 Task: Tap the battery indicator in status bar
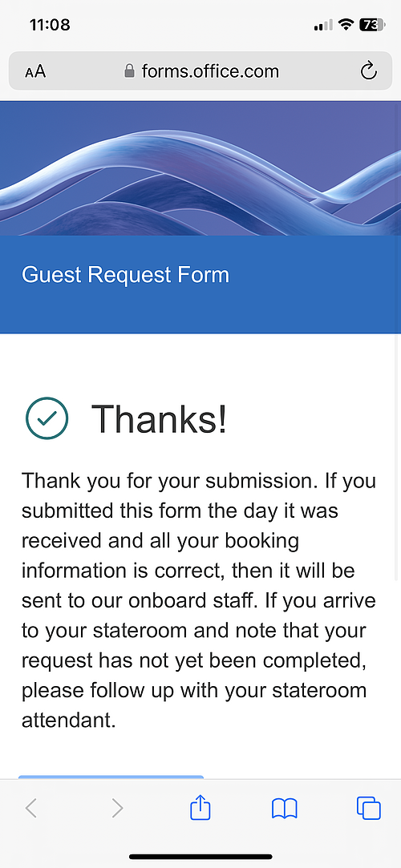(372, 25)
